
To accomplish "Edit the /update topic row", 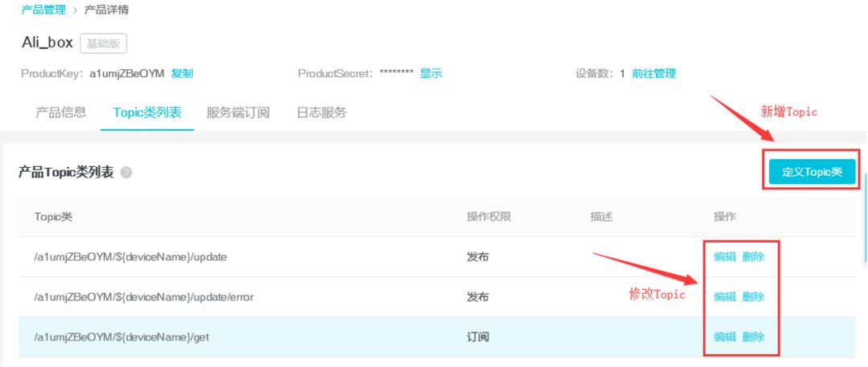I will pyautogui.click(x=725, y=257).
